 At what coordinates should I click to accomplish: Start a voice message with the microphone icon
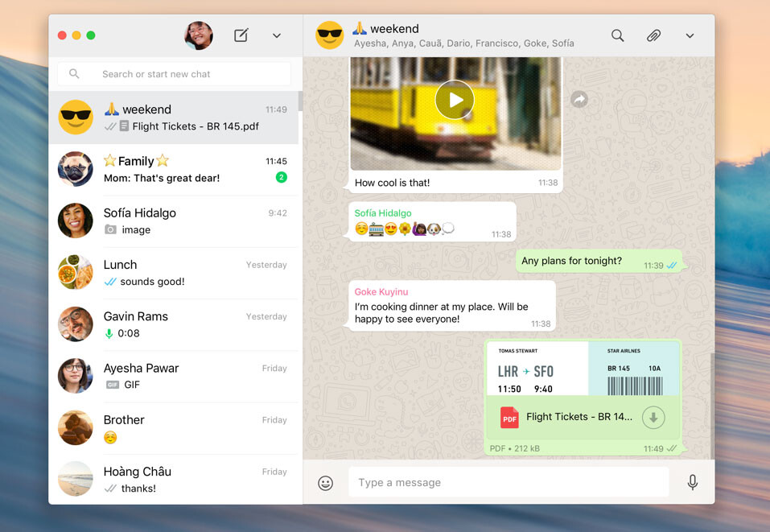[x=693, y=483]
